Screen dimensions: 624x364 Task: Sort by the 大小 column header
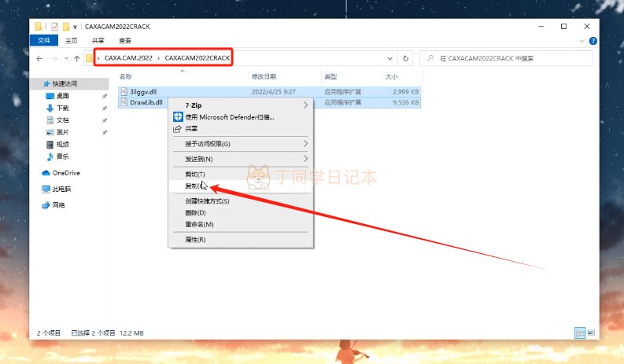391,76
